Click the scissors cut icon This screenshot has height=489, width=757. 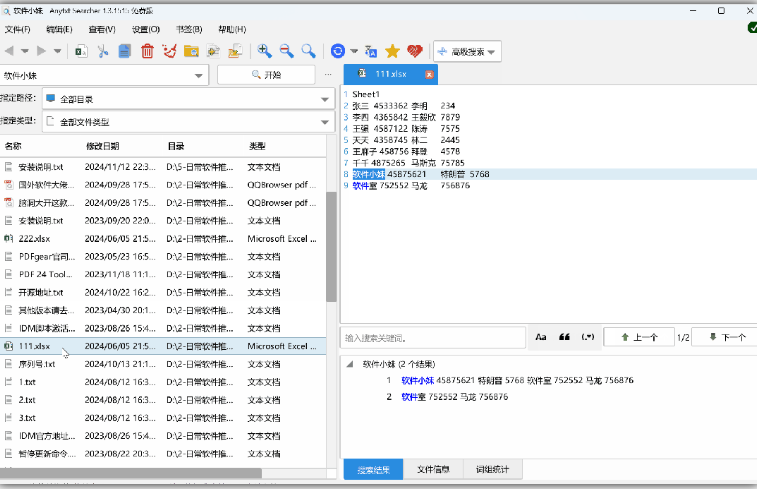pyautogui.click(x=103, y=51)
